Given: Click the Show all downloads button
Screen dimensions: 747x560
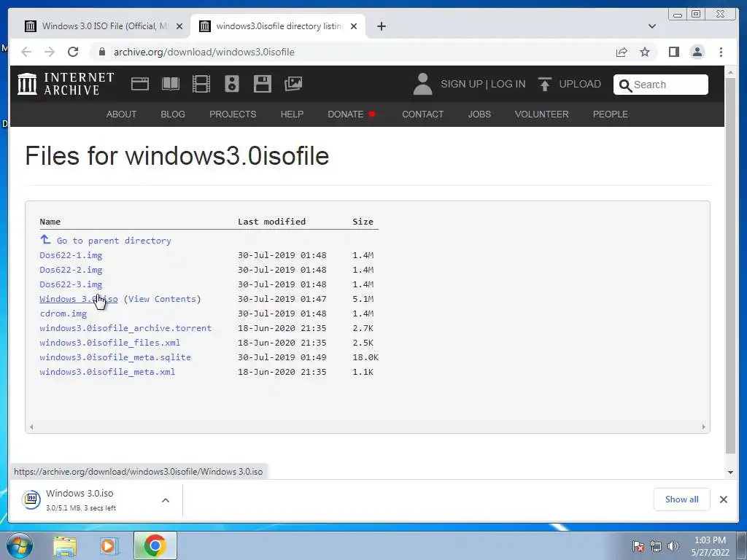Looking at the screenshot, I should (x=682, y=499).
